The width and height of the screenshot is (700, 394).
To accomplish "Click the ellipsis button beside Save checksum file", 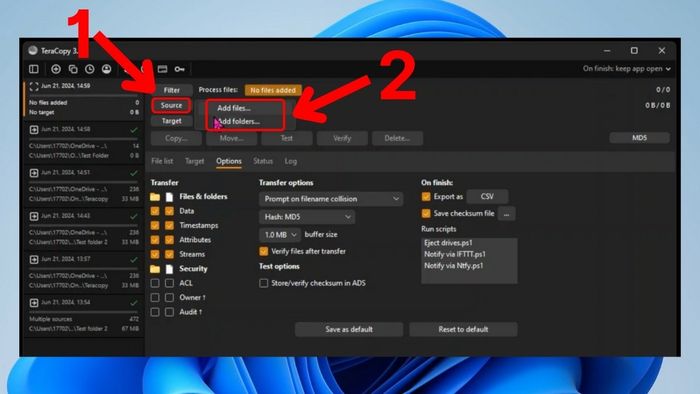I will 506,214.
